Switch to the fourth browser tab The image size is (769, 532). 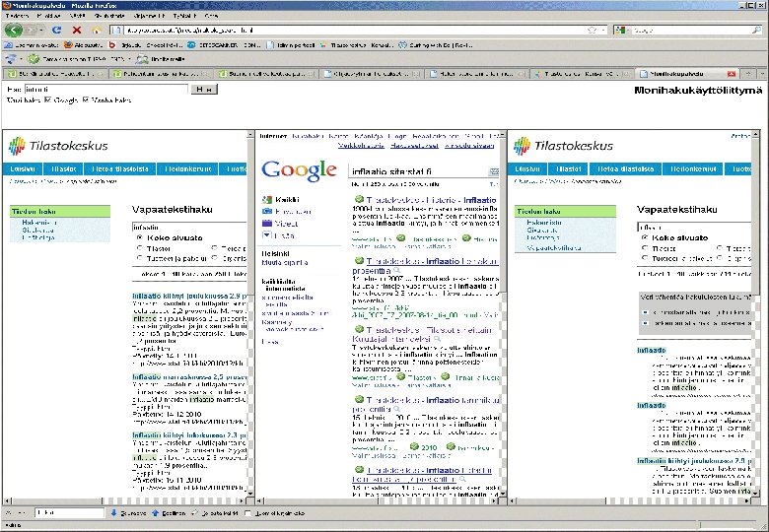pos(373,74)
